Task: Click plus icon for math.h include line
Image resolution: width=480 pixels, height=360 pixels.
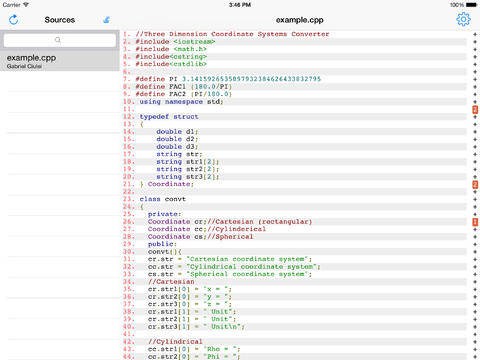Action: [x=475, y=49]
